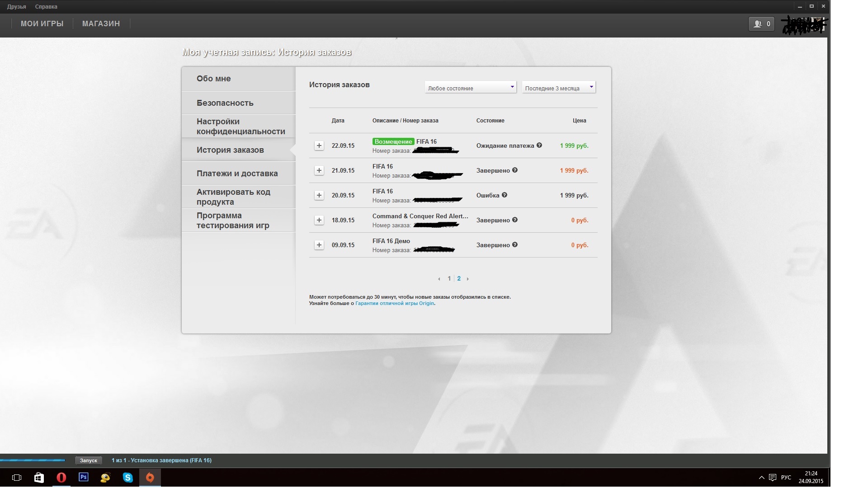
Task: Open the Справка menu
Action: point(46,7)
